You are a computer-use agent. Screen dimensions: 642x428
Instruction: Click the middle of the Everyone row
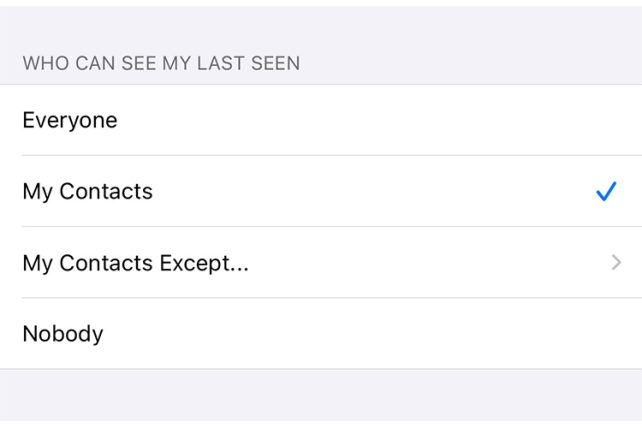coord(321,121)
